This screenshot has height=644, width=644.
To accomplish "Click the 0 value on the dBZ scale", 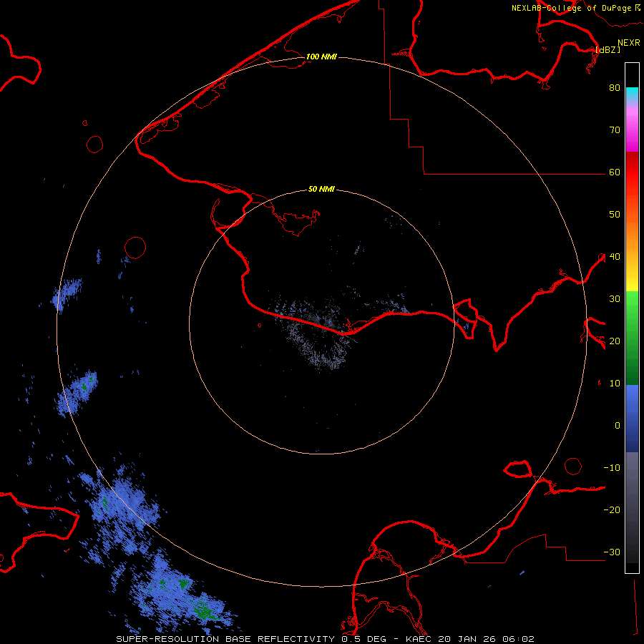I will tap(618, 426).
